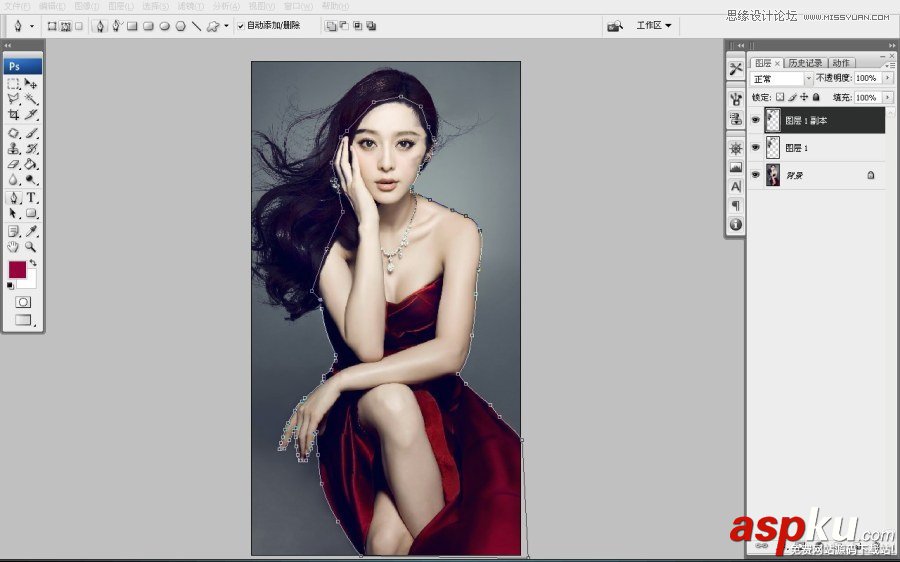This screenshot has width=900, height=562.
Task: Switch to 历史记录 tab
Action: coord(805,63)
